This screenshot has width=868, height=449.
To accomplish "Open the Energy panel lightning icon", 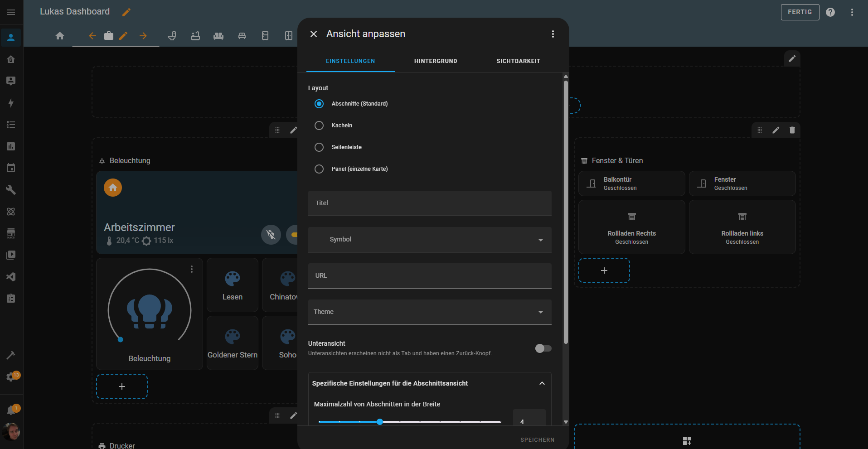I will point(11,103).
